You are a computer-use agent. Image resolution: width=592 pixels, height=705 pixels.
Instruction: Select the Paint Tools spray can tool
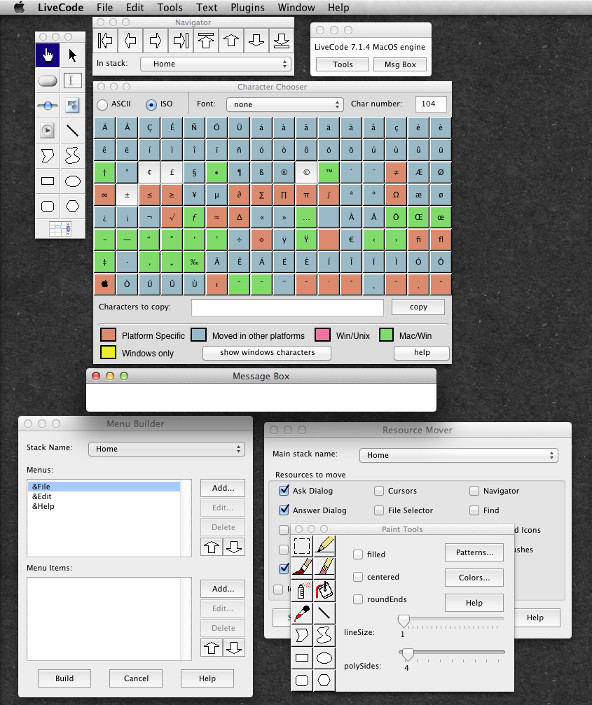tap(302, 590)
